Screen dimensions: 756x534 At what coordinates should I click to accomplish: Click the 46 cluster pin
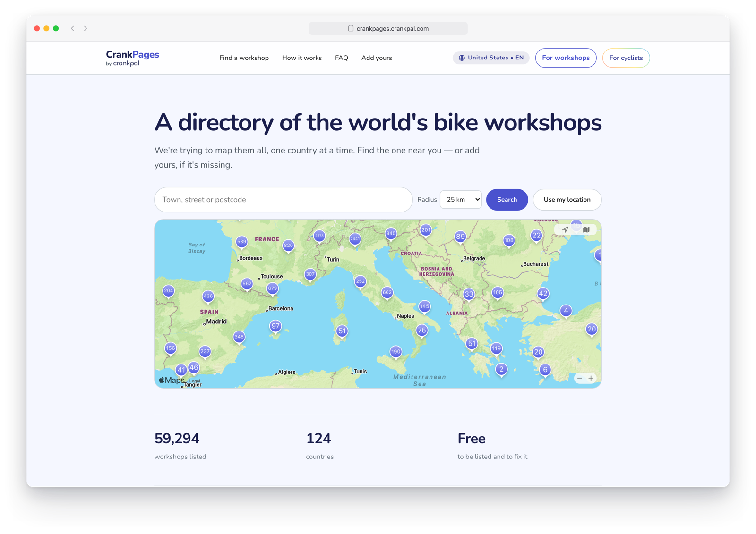[x=194, y=367]
